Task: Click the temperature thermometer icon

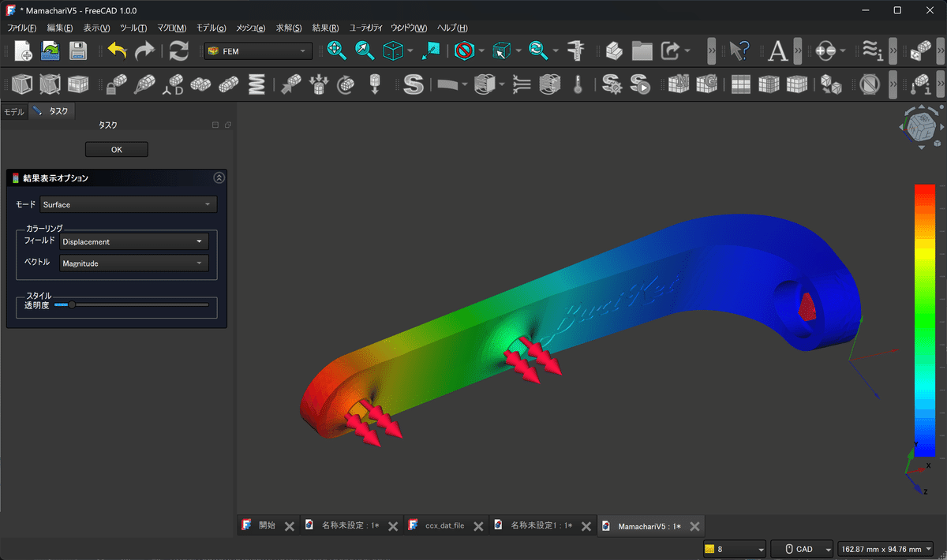Action: point(578,84)
